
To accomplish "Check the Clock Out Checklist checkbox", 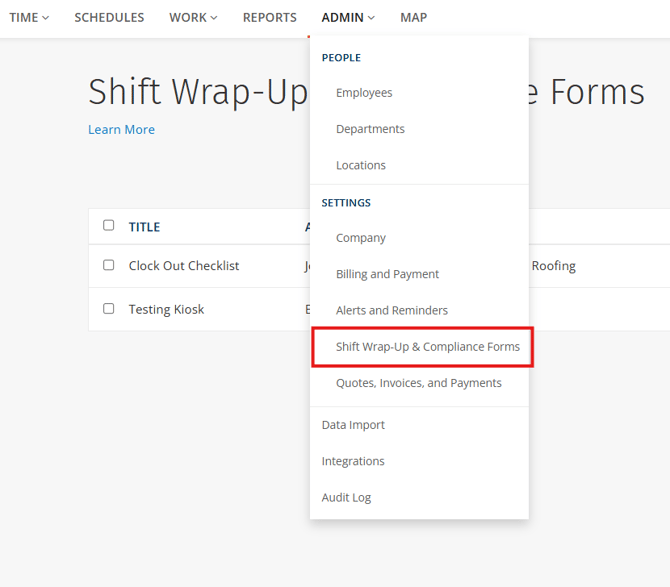I will (109, 265).
